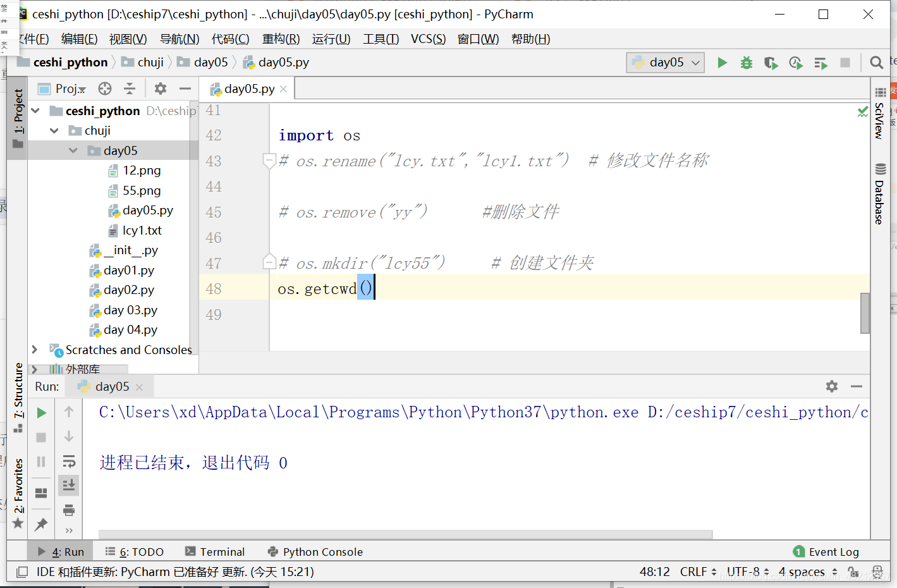
Task: Switch to the Terminal tool window
Action: [215, 552]
